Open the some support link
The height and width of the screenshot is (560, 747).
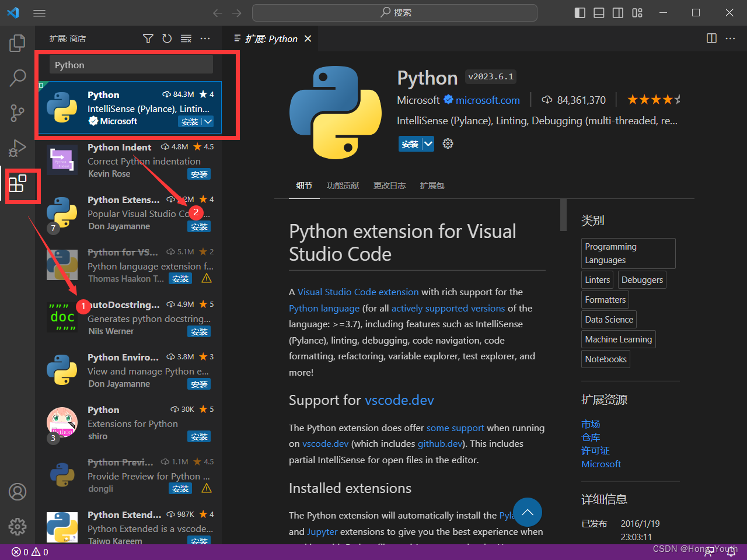pyautogui.click(x=455, y=428)
